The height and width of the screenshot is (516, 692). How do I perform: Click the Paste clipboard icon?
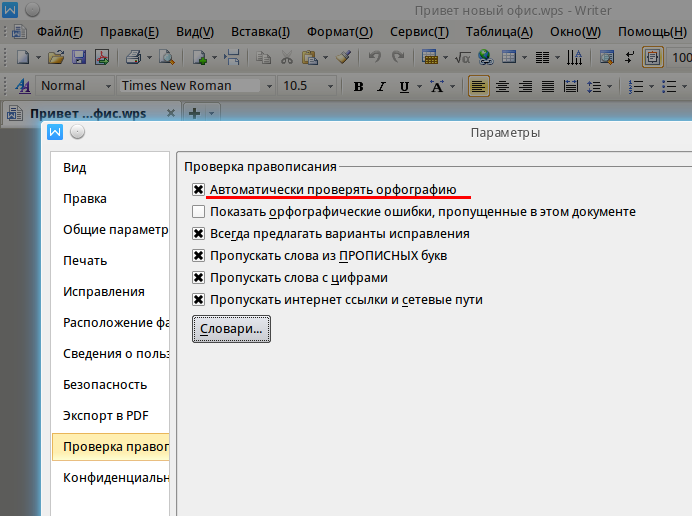click(310, 57)
